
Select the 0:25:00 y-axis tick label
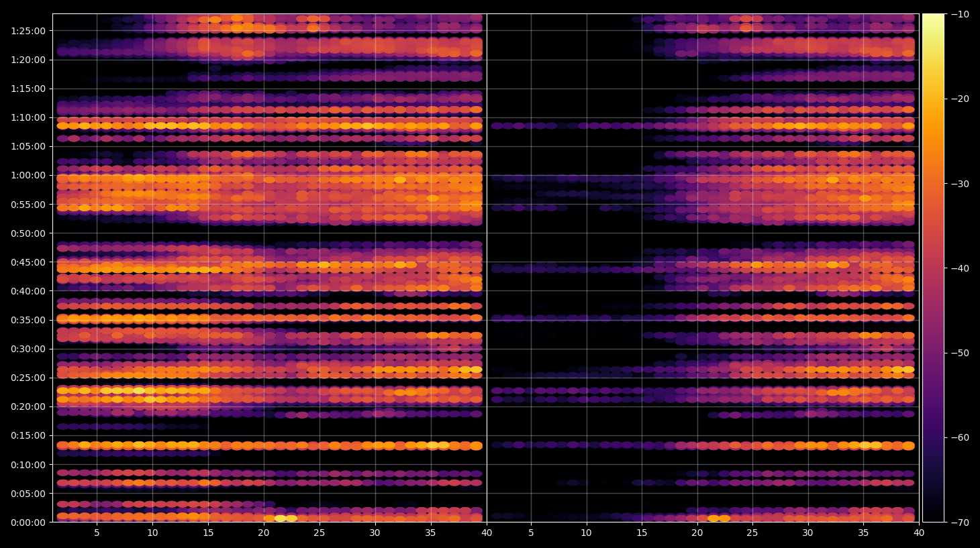(28, 378)
